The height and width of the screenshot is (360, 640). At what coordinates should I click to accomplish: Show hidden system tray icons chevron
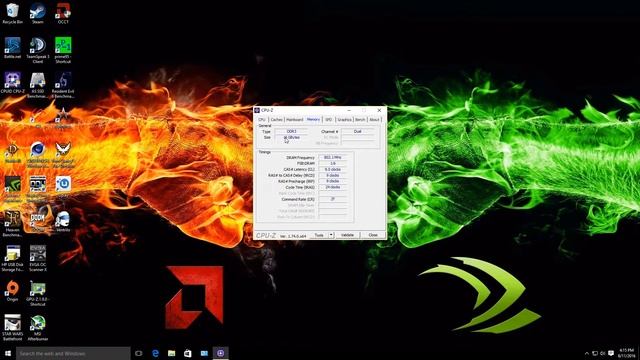(587, 353)
